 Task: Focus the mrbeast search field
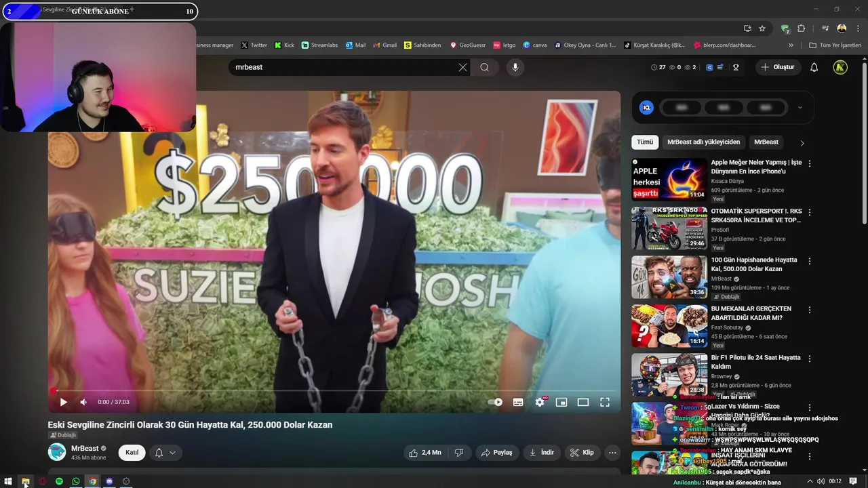pos(342,67)
